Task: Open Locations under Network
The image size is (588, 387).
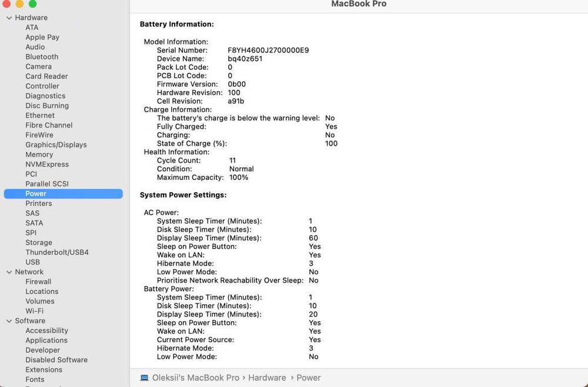Action: coord(42,291)
